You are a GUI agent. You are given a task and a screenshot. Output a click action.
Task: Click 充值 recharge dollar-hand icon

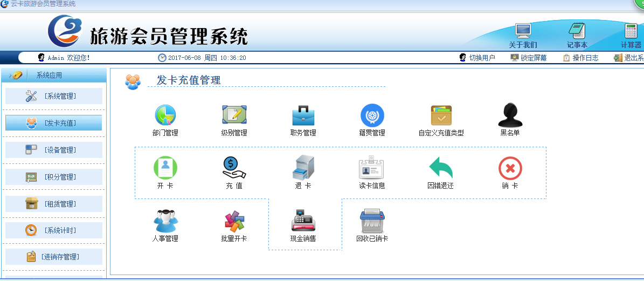tap(234, 168)
